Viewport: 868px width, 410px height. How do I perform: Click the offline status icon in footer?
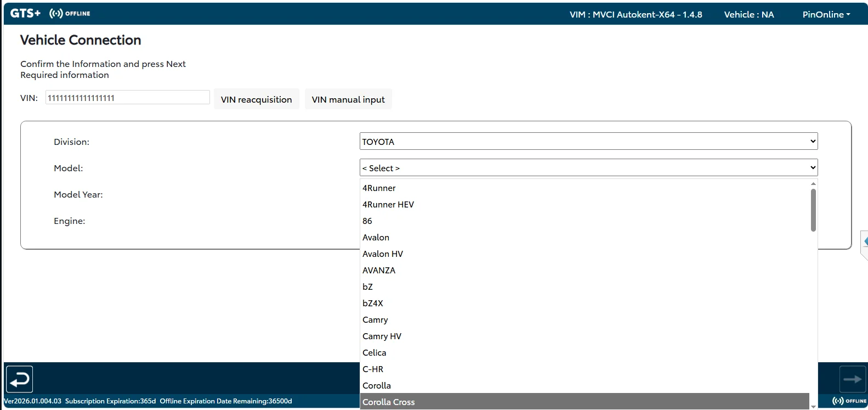[x=849, y=401]
